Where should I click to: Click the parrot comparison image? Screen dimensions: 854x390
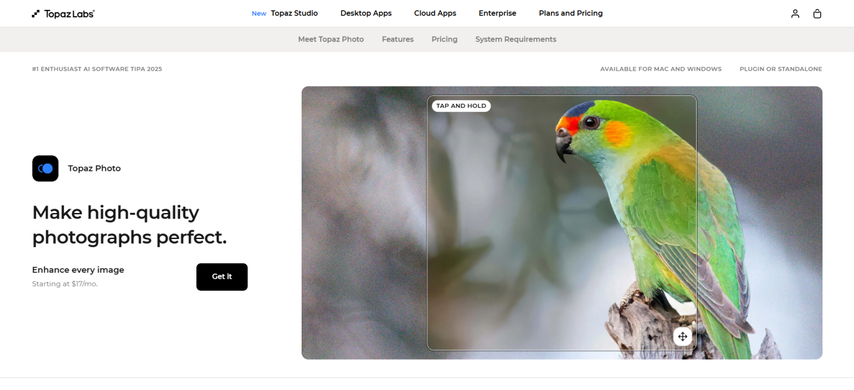[x=562, y=222]
